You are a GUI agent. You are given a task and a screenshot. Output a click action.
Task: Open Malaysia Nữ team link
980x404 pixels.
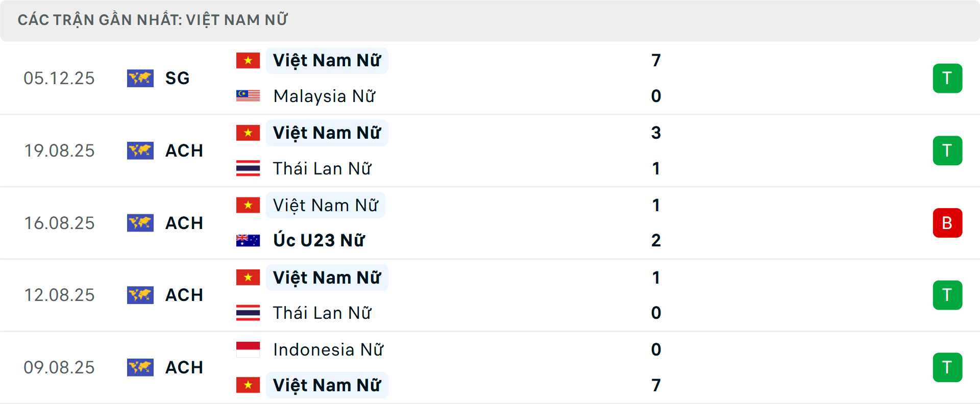pyautogui.click(x=324, y=96)
